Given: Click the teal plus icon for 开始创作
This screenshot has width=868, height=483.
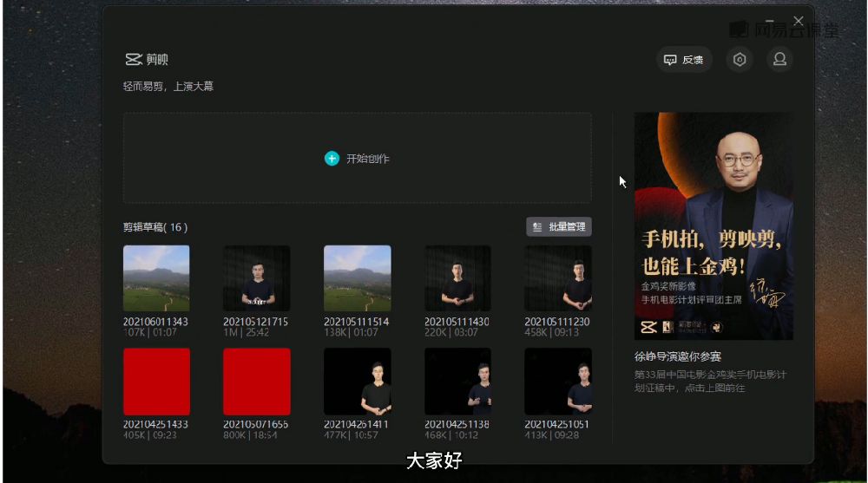Looking at the screenshot, I should tap(332, 159).
